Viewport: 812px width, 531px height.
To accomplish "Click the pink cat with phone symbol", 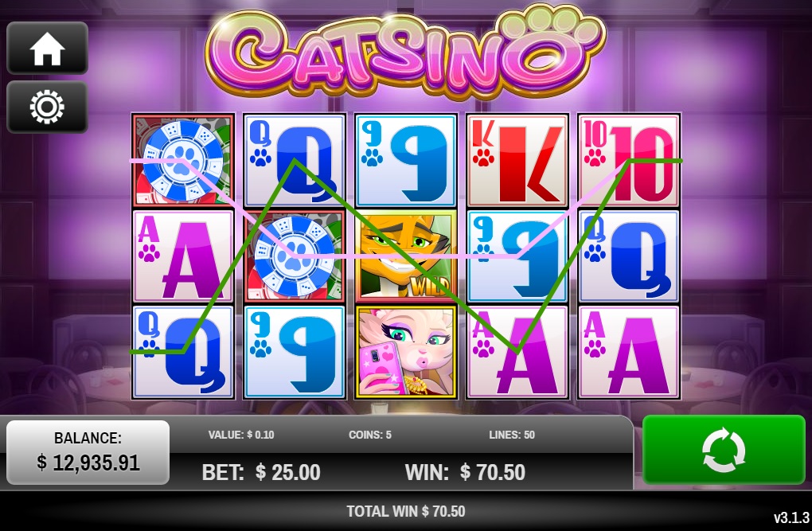I will point(406,352).
